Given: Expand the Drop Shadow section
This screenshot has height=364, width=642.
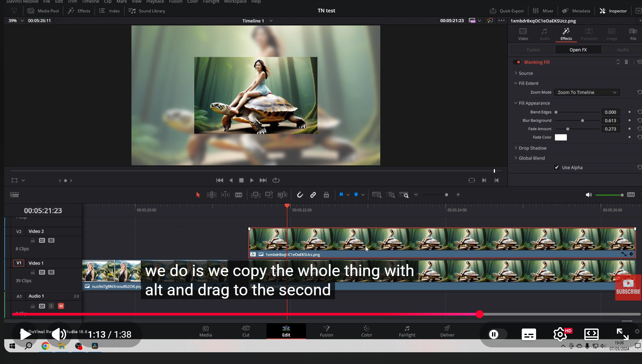Looking at the screenshot, I should 516,148.
